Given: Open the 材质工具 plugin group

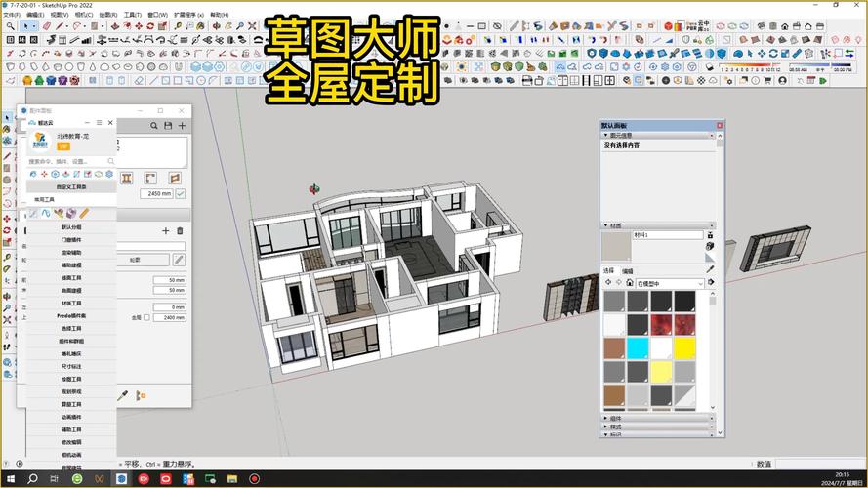Looking at the screenshot, I should click(x=71, y=304).
